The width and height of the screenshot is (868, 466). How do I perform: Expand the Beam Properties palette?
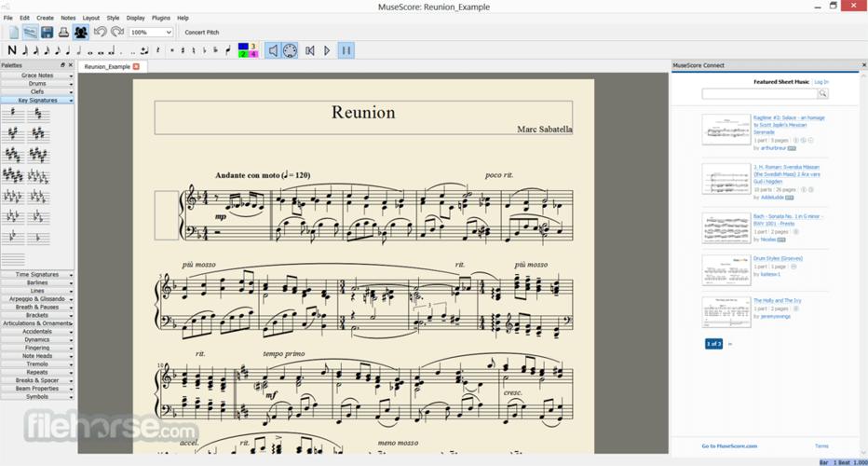(x=37, y=389)
